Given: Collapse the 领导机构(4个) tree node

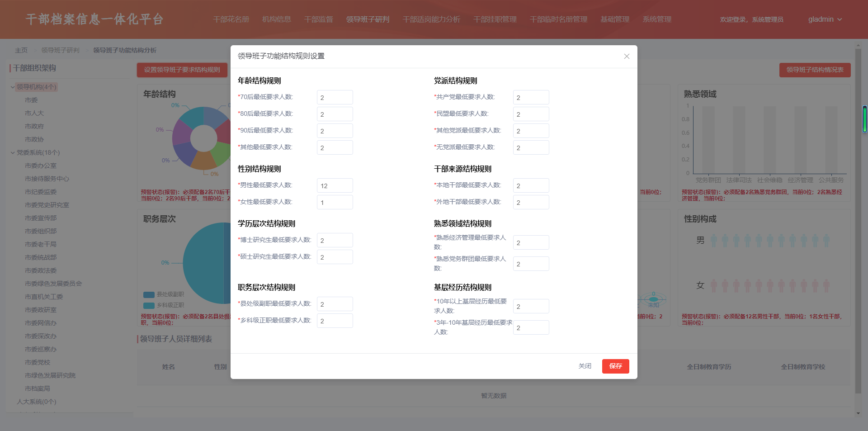Looking at the screenshot, I should (x=13, y=87).
